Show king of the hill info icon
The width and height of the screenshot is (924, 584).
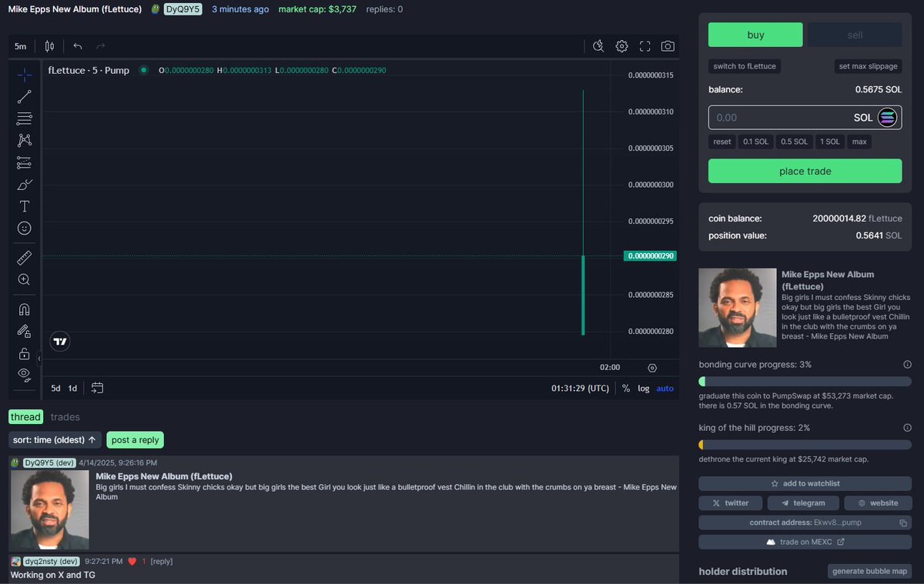(907, 428)
